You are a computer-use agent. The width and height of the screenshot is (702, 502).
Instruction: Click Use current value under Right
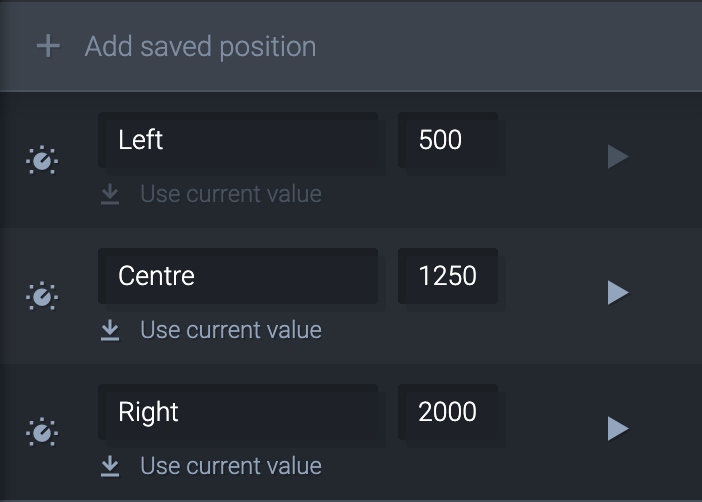231,466
